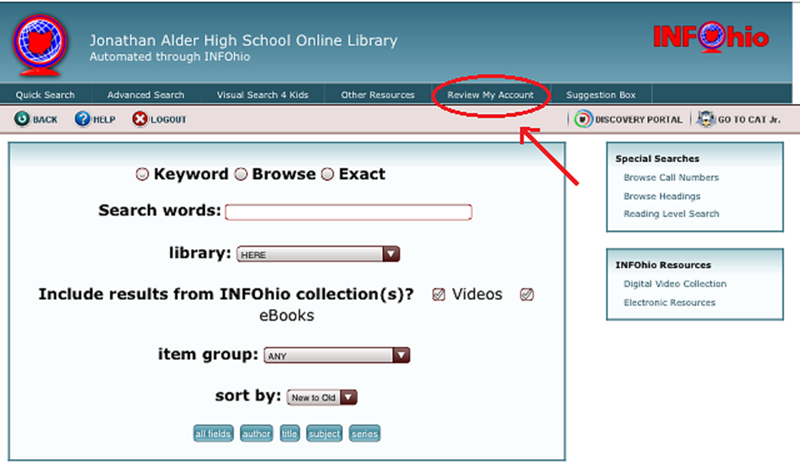This screenshot has width=800, height=462.
Task: Open Browse Headings link
Action: 662,196
